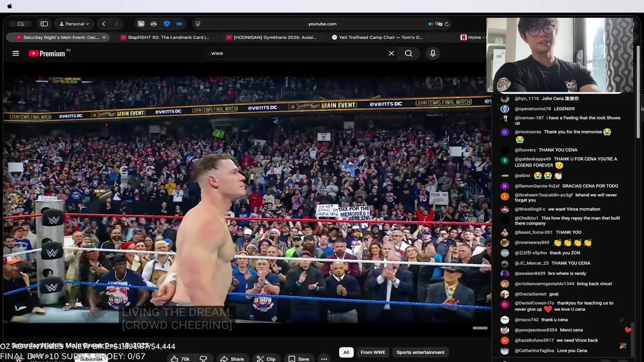Viewport: 644px width, 362px height.
Task: Open the tab overview dropdown button
Action: [21, 24]
